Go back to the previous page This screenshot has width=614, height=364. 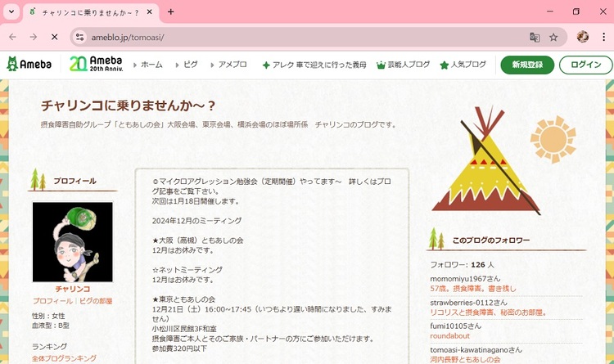12,37
